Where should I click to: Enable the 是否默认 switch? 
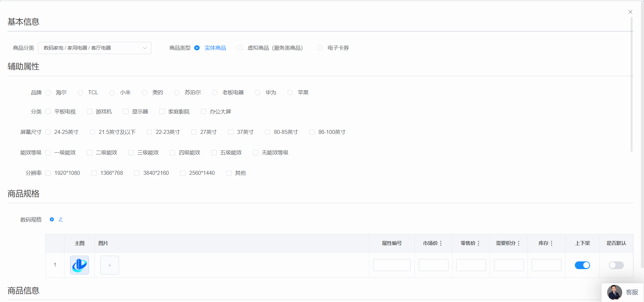coord(616,265)
